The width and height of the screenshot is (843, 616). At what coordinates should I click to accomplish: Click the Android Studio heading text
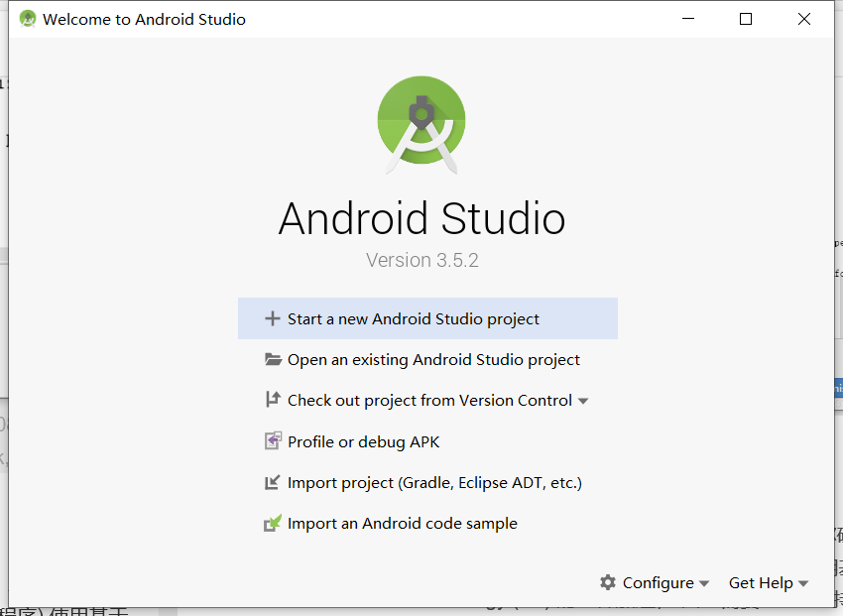(x=422, y=219)
